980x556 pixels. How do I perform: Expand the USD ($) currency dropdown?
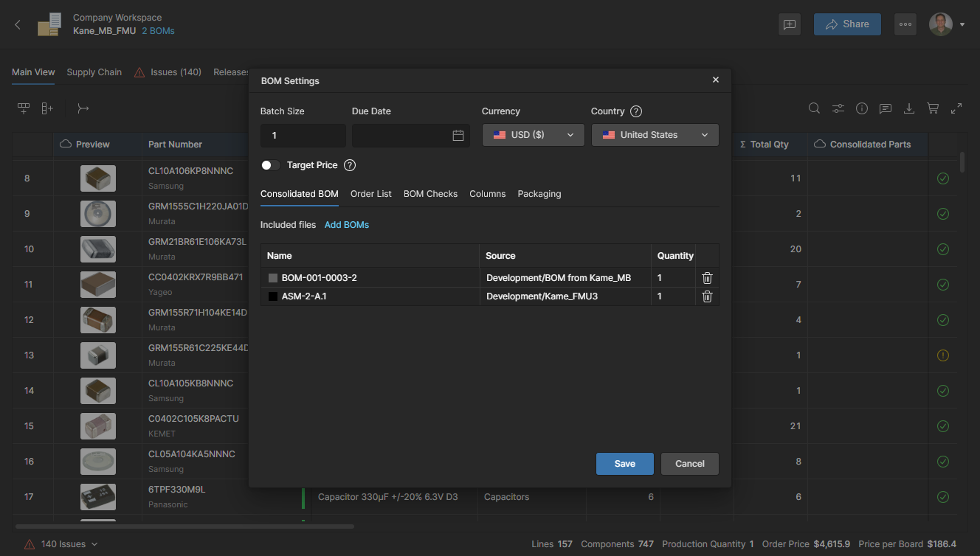click(533, 135)
